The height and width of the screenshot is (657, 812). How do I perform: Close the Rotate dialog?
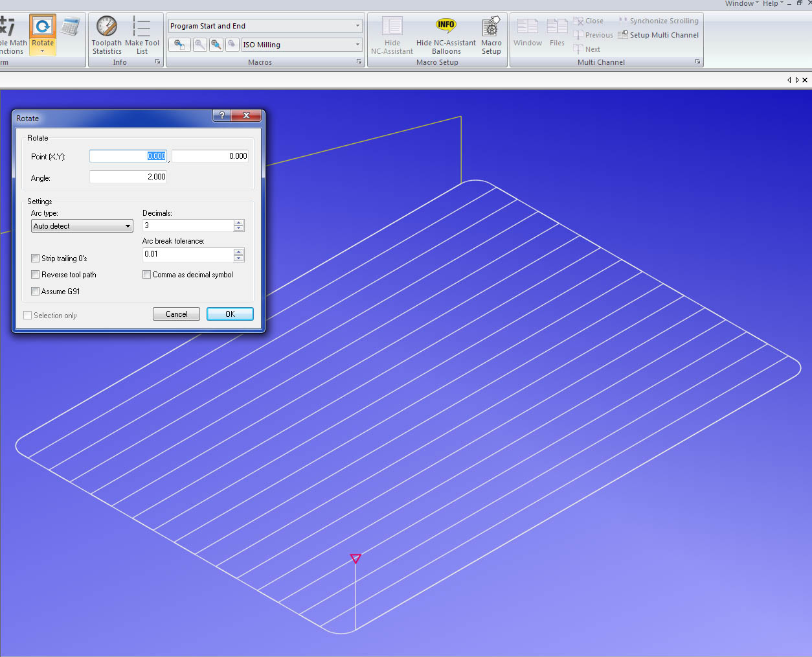246,115
